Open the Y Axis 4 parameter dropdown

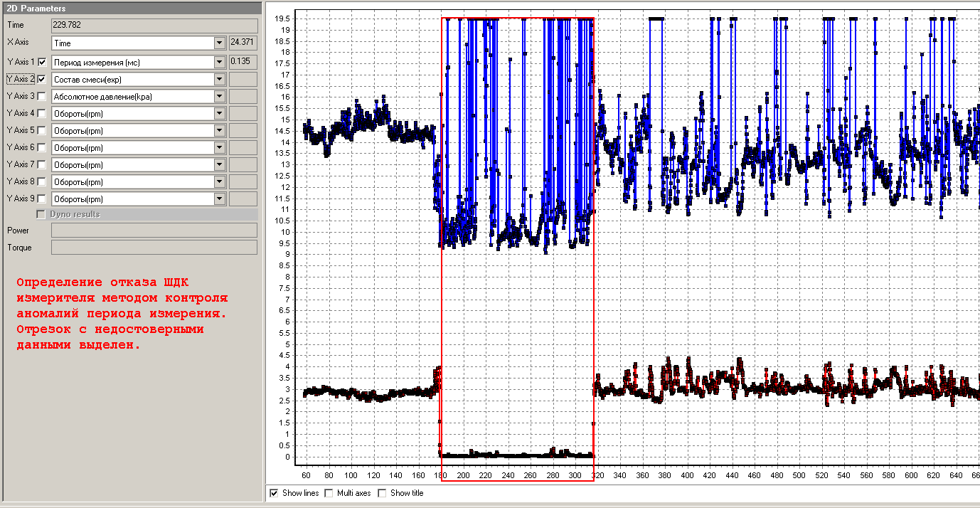tap(219, 114)
